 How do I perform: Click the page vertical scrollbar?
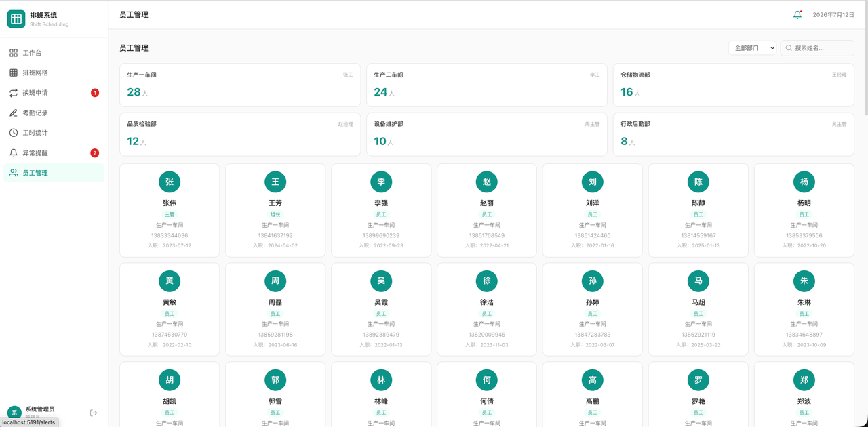865,58
